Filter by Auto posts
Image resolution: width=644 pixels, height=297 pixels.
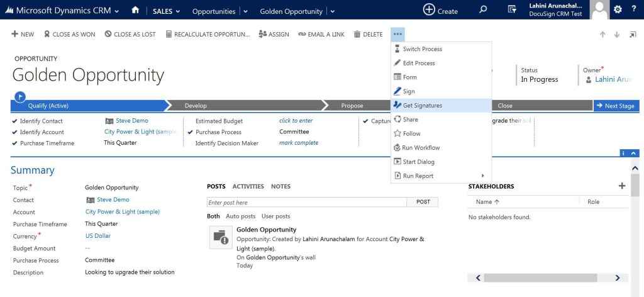pyautogui.click(x=241, y=216)
